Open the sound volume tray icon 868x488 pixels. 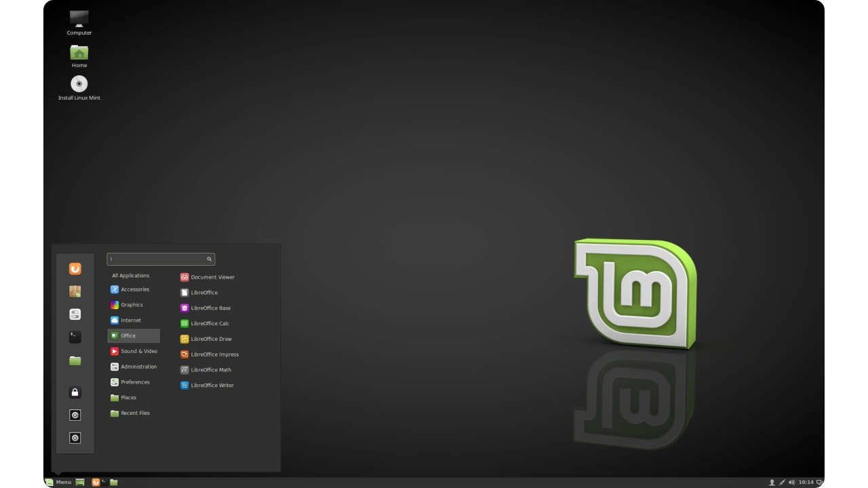pos(791,483)
